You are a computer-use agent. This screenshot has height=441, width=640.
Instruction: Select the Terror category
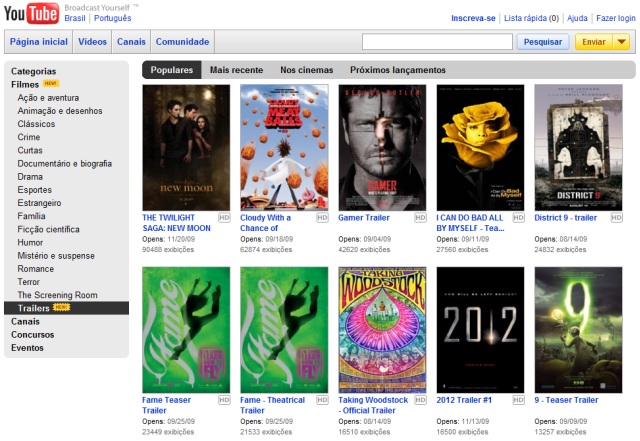pos(29,282)
